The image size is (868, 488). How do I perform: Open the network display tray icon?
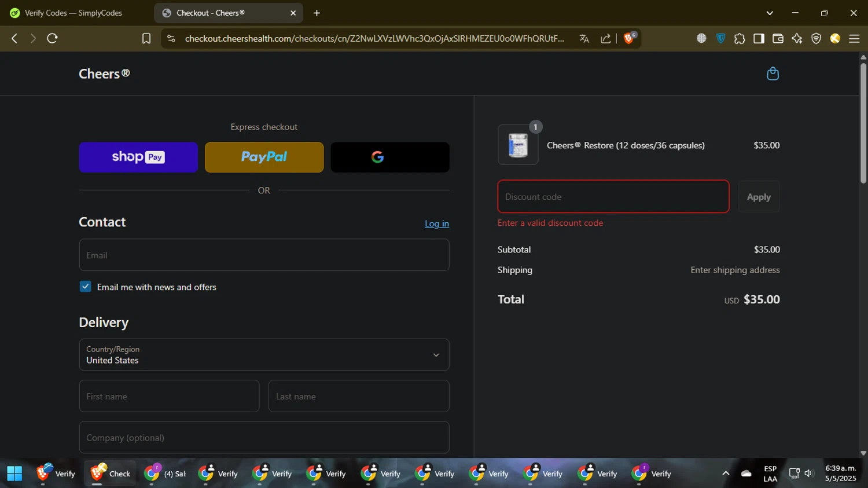[x=794, y=474]
